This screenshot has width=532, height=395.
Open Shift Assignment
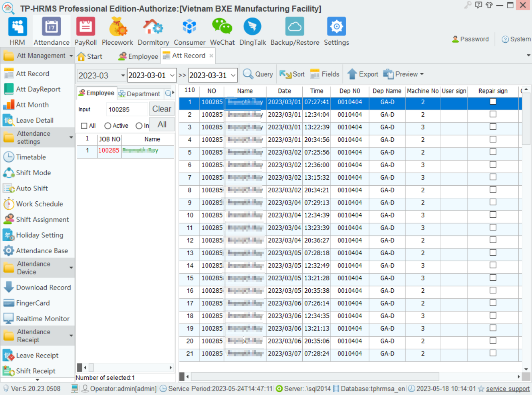tap(42, 219)
